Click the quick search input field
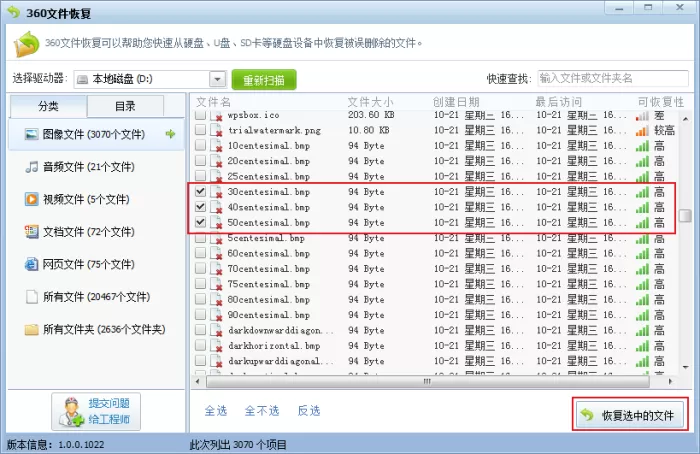 pos(613,79)
